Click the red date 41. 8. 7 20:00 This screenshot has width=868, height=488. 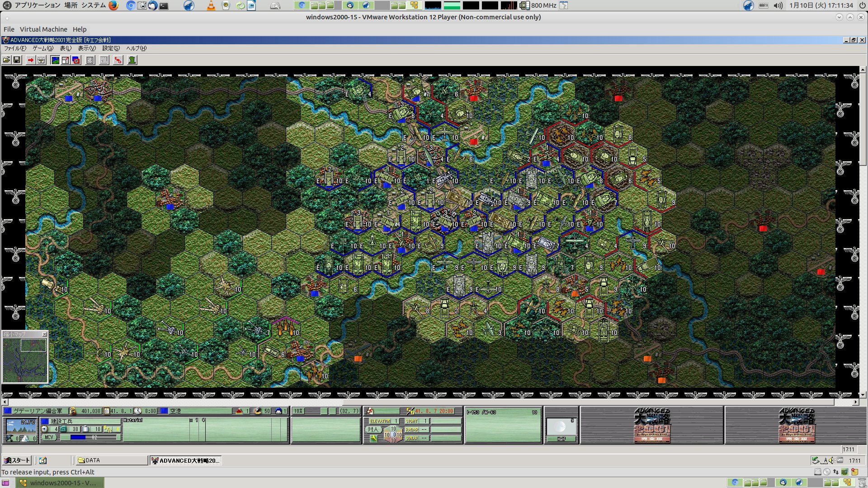[x=434, y=411]
